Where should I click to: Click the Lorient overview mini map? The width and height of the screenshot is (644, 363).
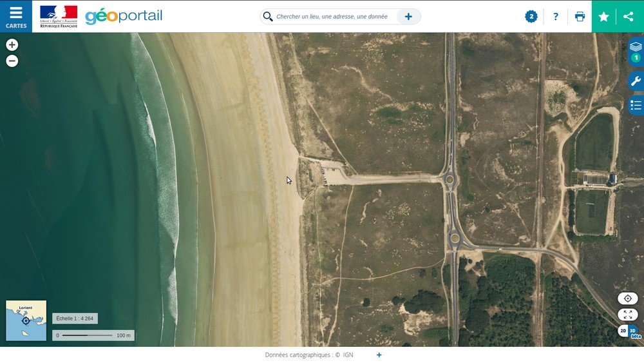(x=26, y=320)
